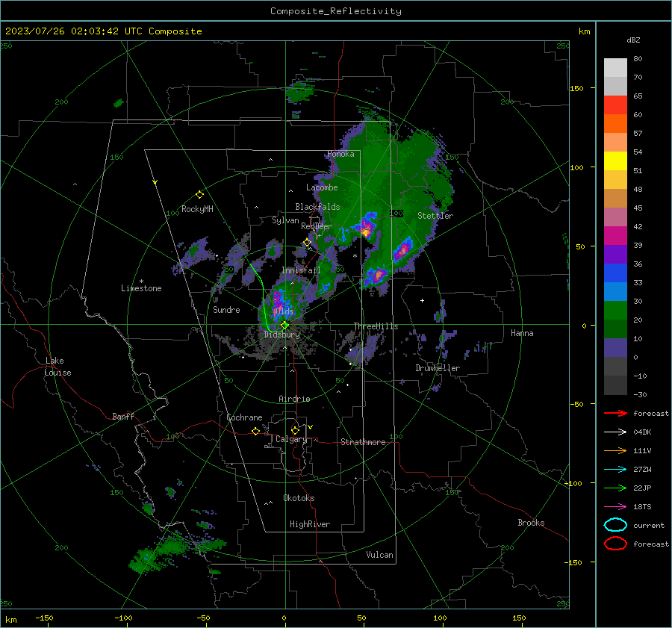672x628 pixels.
Task: Click the Lacombe town label
Action: click(x=322, y=187)
